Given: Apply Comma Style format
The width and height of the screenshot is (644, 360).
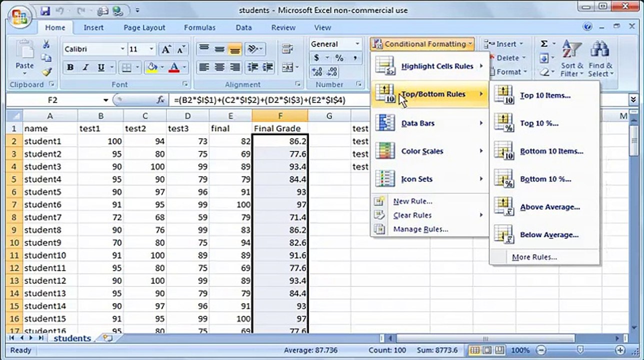Looking at the screenshot, I should [x=355, y=58].
